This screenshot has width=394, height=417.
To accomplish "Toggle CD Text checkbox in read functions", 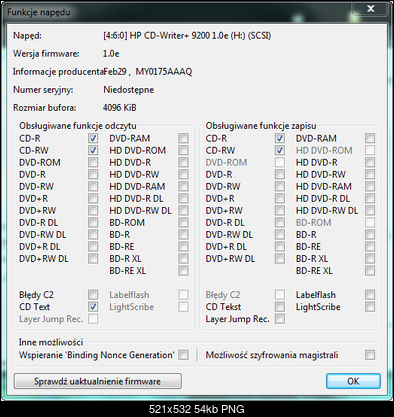I will [x=93, y=307].
